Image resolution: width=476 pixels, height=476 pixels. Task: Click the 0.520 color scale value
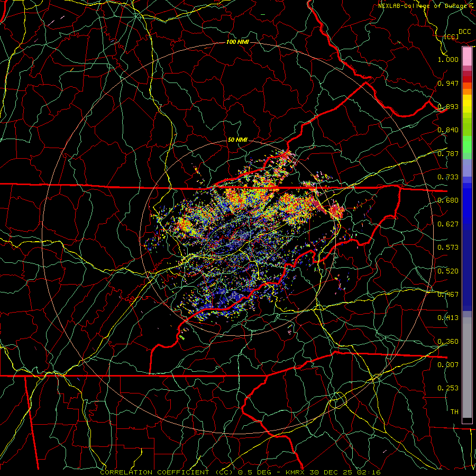[448, 271]
